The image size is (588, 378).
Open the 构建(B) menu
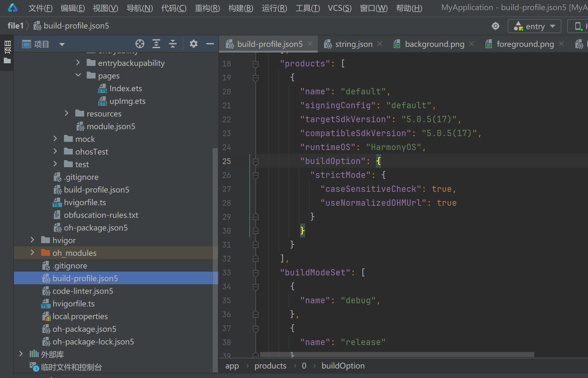pyautogui.click(x=241, y=8)
